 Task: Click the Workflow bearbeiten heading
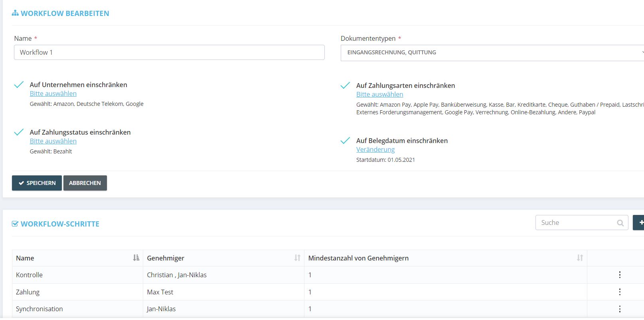pos(65,14)
